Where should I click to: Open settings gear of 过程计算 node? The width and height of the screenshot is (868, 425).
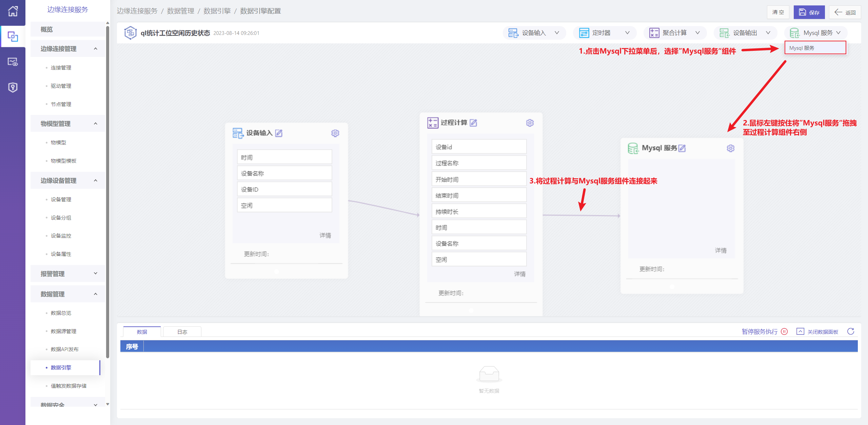[x=530, y=123]
